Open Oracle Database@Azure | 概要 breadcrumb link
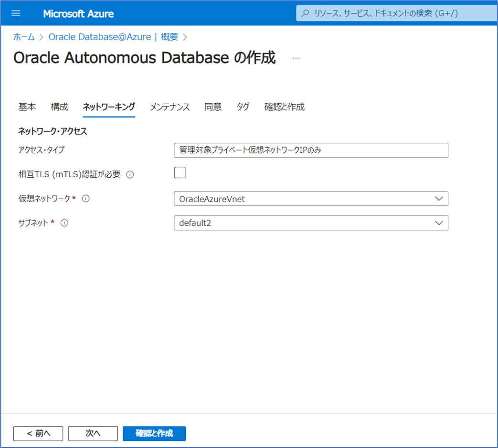Image resolution: width=498 pixels, height=448 pixels. (113, 37)
